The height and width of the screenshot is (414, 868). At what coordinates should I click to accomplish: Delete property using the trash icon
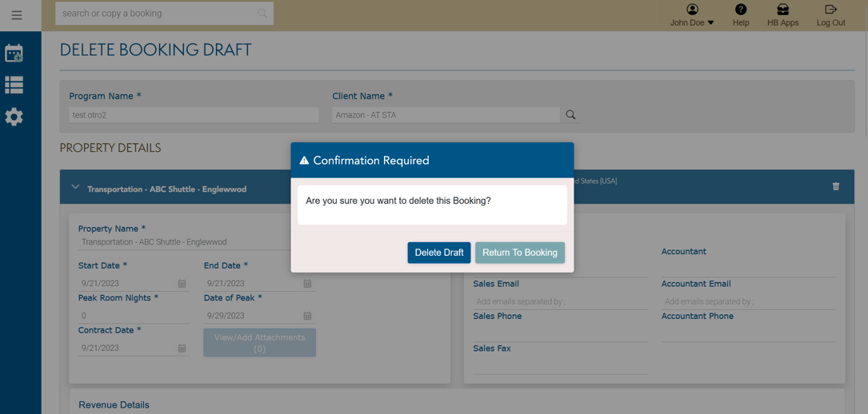pyautogui.click(x=836, y=186)
